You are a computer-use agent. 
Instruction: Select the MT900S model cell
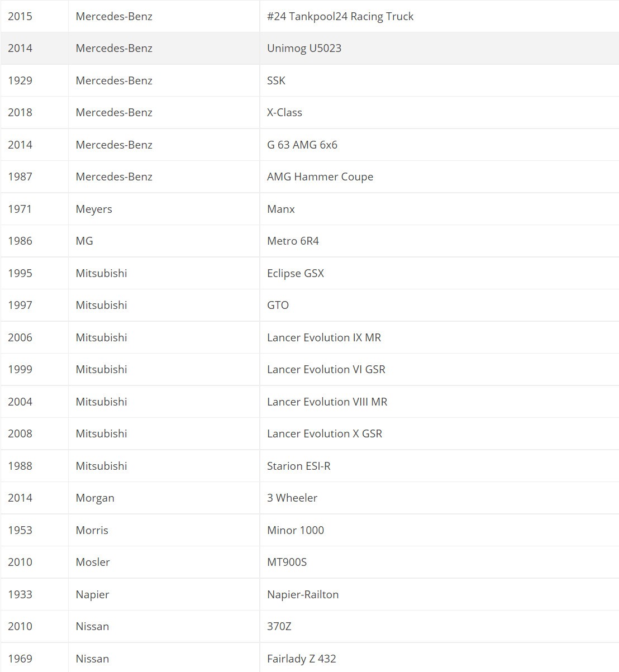[x=287, y=562]
